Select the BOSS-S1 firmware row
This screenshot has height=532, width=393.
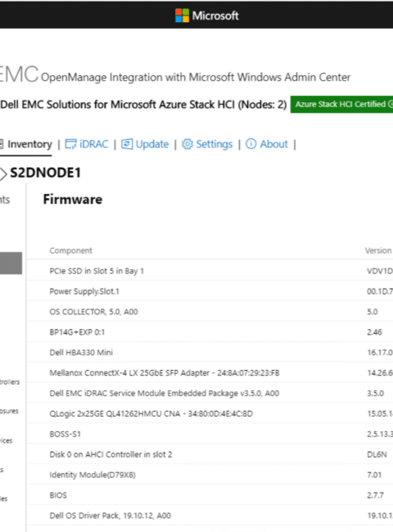click(210, 434)
